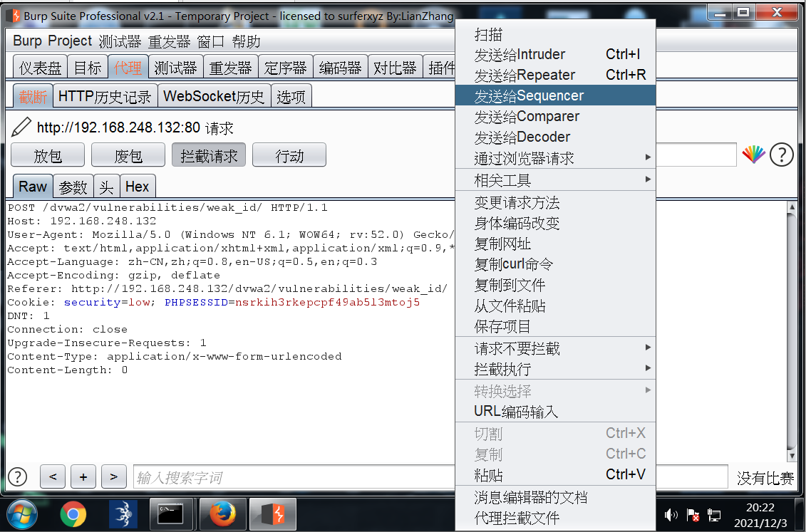Open the blue trident taskbar application
This screenshot has height=532, width=806.
click(x=123, y=514)
